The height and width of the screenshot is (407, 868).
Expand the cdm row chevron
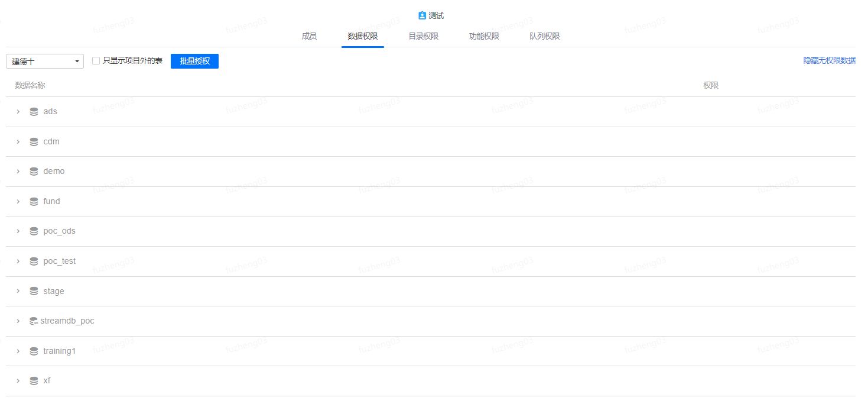[18, 142]
